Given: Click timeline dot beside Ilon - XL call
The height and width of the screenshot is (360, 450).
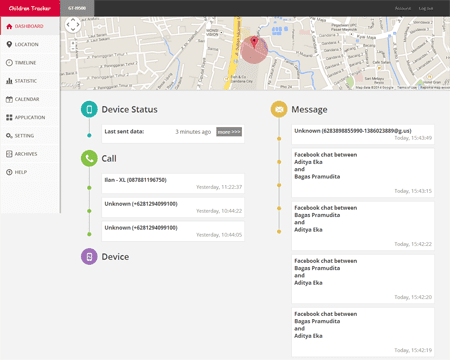Looking at the screenshot, I should pyautogui.click(x=89, y=188).
